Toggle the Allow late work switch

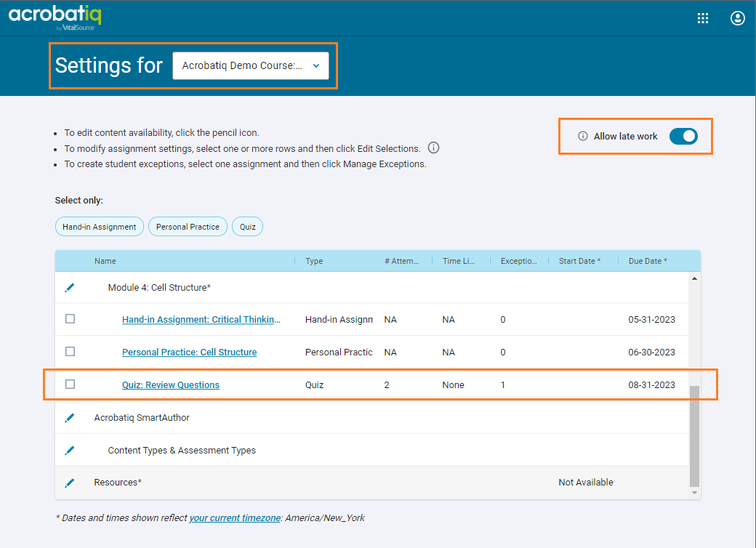tap(683, 137)
